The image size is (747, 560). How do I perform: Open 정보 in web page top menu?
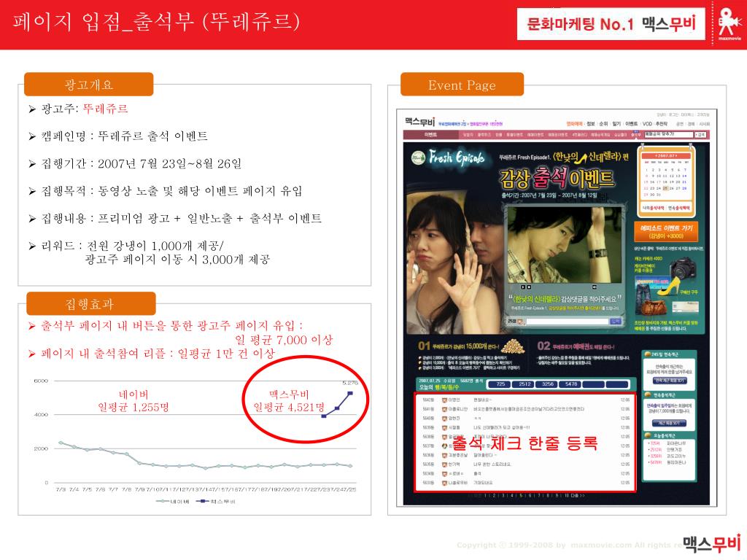tap(591, 124)
